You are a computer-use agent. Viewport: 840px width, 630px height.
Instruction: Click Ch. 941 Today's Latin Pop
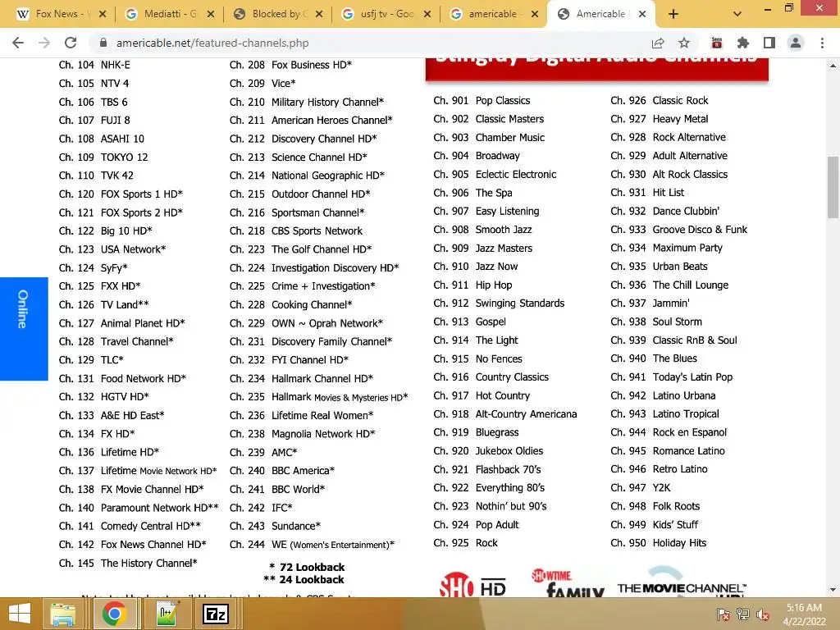tap(671, 377)
